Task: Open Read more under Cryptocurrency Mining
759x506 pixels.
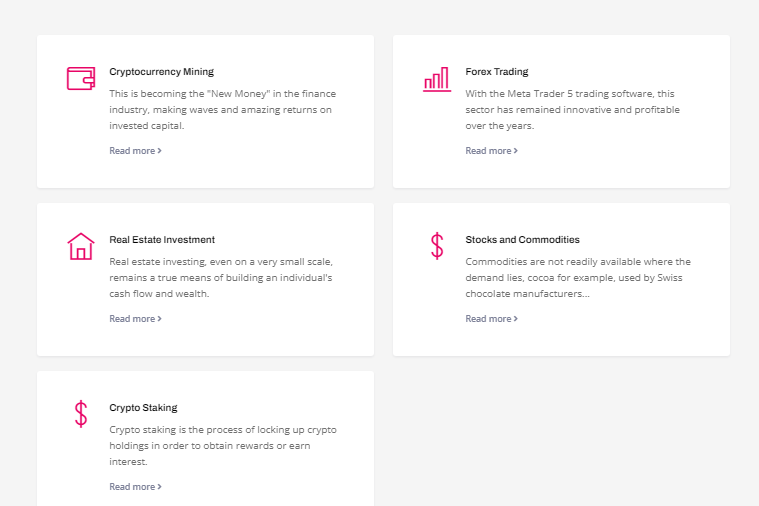Action: [136, 151]
